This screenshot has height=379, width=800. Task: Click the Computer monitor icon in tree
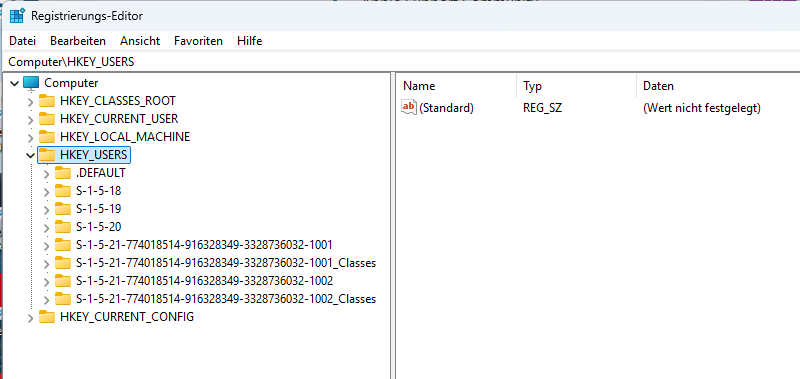[31, 83]
